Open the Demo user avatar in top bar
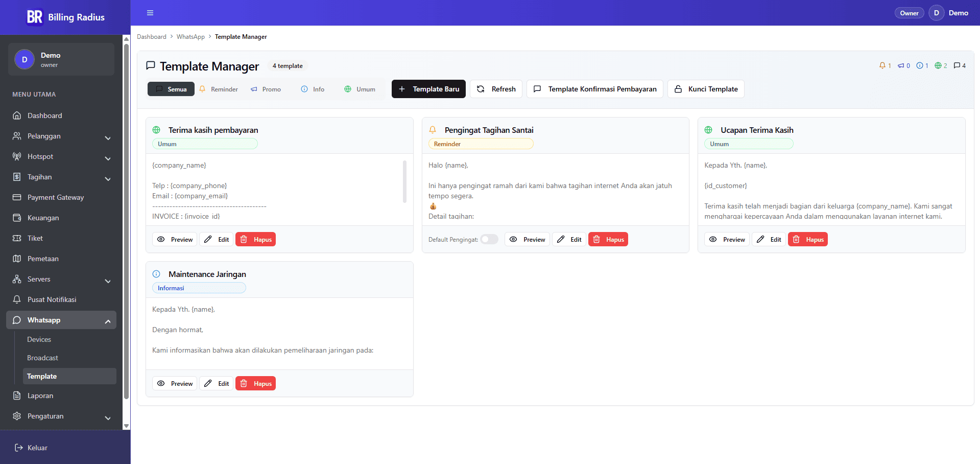Image resolution: width=980 pixels, height=464 pixels. coord(937,13)
